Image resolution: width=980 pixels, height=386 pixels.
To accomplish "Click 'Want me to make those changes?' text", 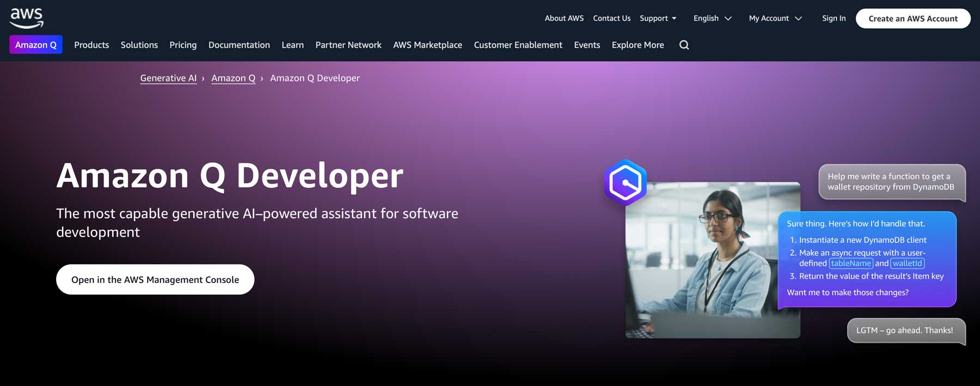I will coord(848,292).
